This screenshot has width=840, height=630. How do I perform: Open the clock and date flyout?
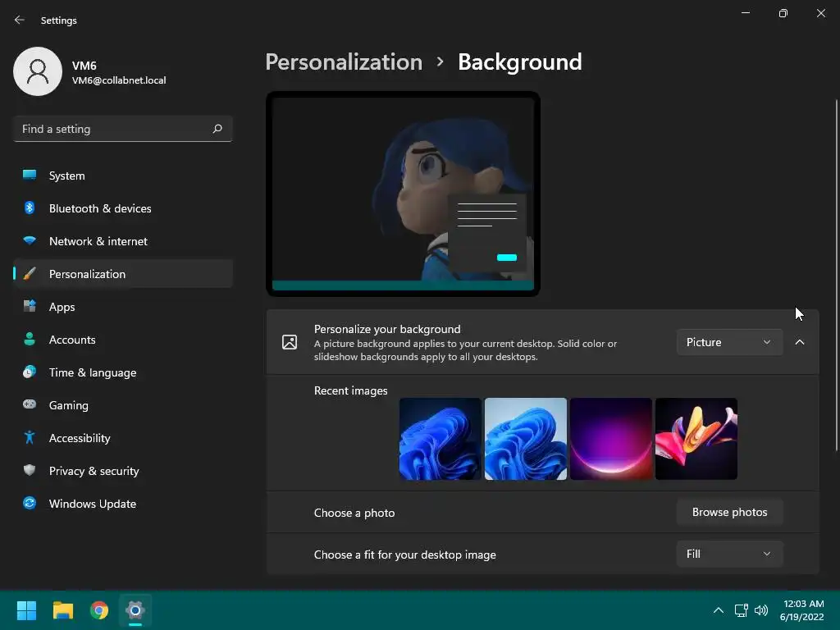point(802,610)
